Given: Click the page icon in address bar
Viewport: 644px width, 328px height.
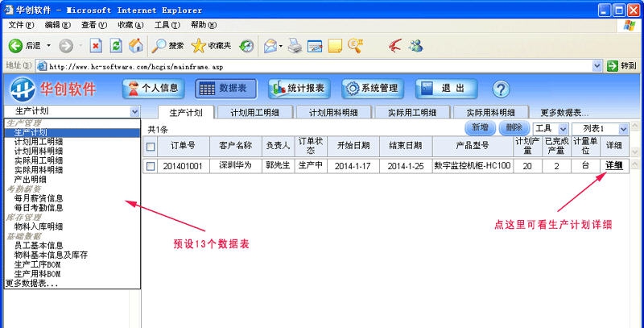Looking at the screenshot, I should (42, 66).
